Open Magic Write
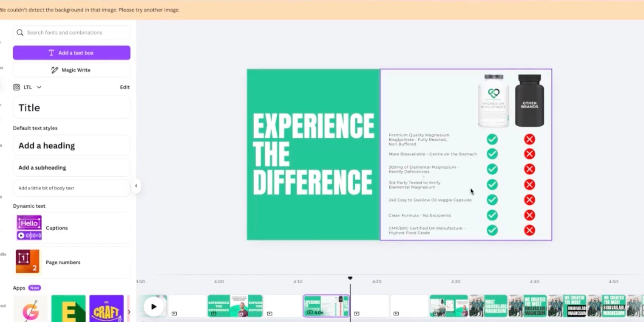The image size is (644, 322). click(72, 70)
